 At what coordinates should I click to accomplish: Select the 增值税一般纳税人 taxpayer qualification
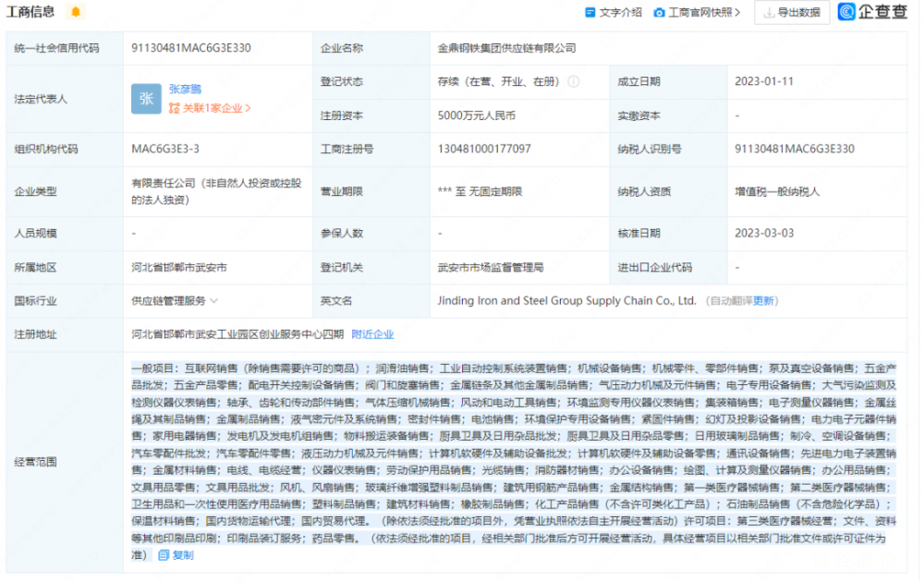pos(777,191)
